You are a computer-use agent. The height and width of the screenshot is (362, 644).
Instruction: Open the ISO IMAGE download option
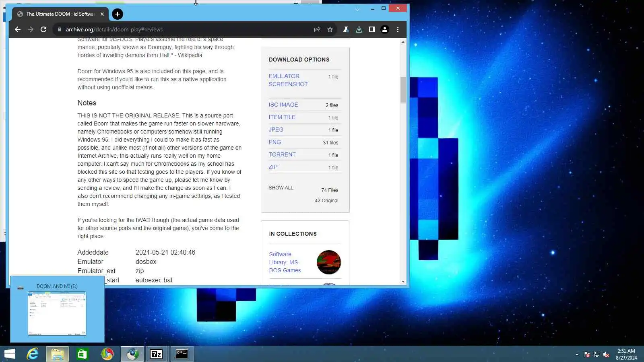coord(283,105)
